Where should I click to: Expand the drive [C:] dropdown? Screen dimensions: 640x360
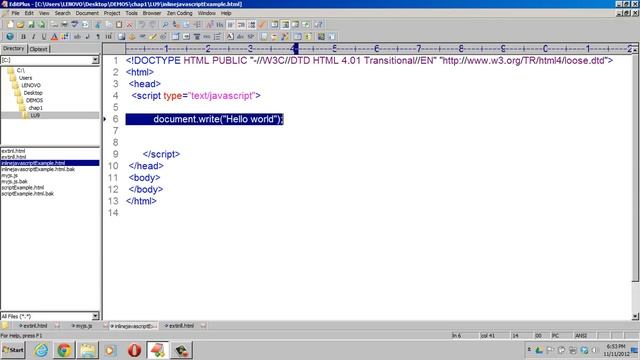click(x=95, y=60)
